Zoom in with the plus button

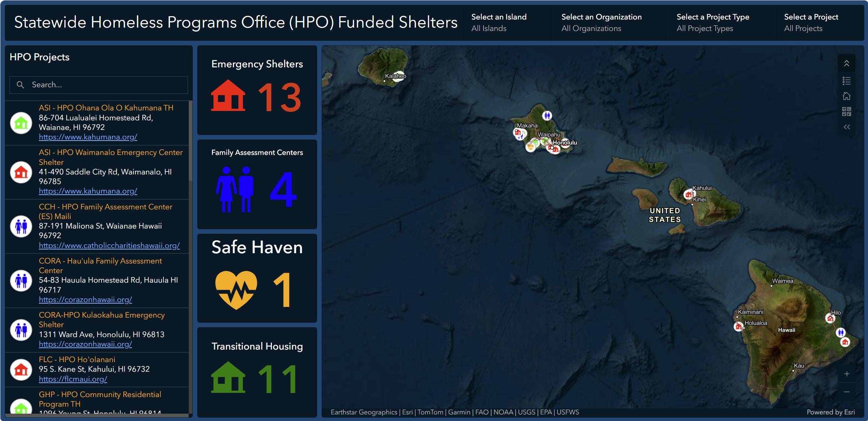point(847,374)
